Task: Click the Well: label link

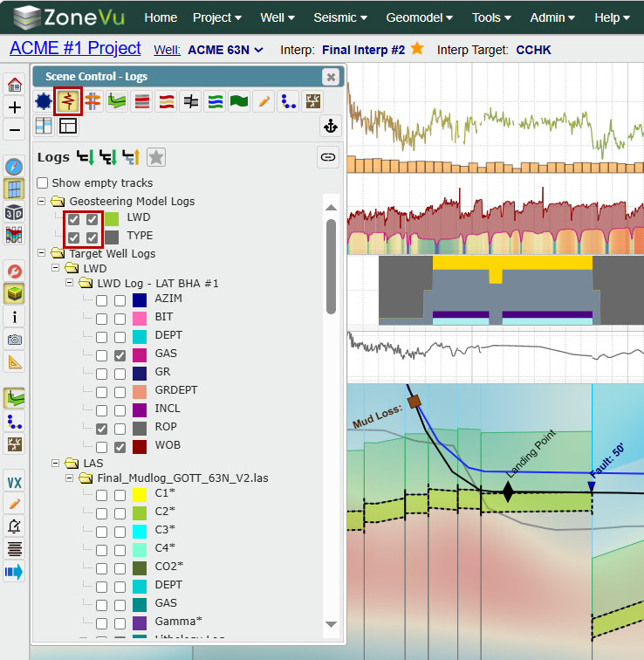Action: click(167, 50)
